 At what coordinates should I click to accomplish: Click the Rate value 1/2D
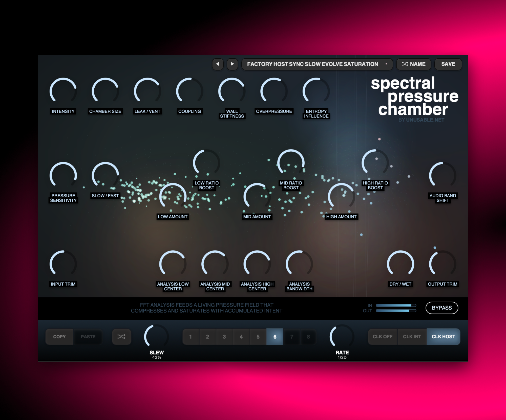(x=342, y=357)
